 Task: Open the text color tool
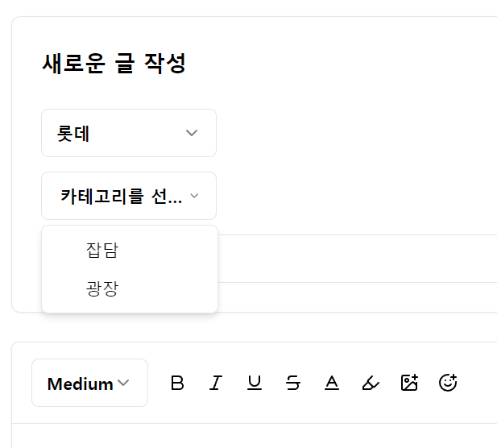tap(332, 384)
